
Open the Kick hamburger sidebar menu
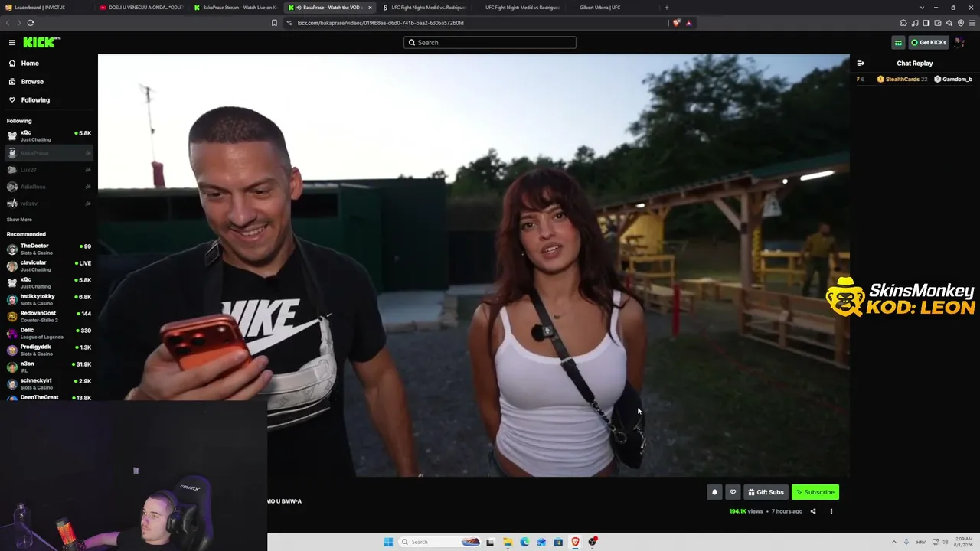pyautogui.click(x=11, y=43)
